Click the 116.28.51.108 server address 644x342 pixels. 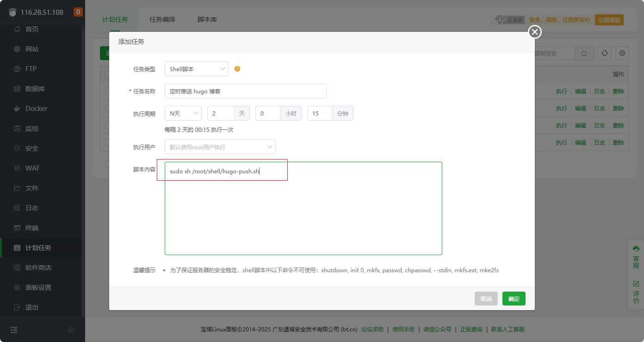tap(42, 12)
